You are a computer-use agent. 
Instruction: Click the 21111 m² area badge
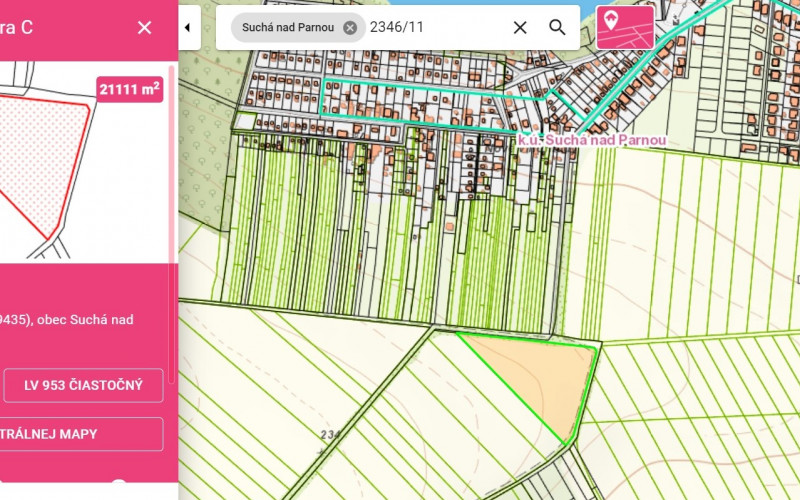(130, 90)
